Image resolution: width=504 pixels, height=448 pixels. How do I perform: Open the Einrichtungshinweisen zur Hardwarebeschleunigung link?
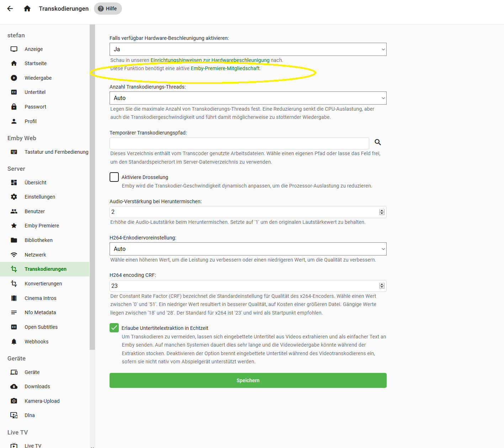(210, 60)
